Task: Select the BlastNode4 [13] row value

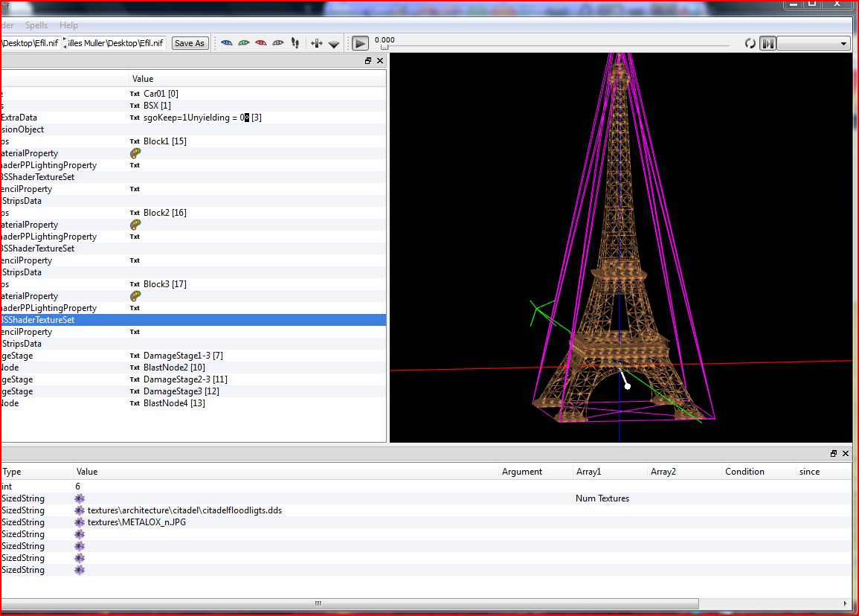Action: tap(174, 403)
